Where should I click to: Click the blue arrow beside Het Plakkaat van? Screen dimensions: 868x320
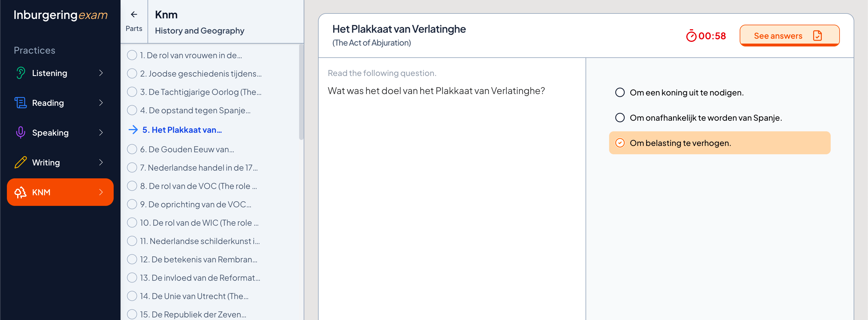[133, 130]
